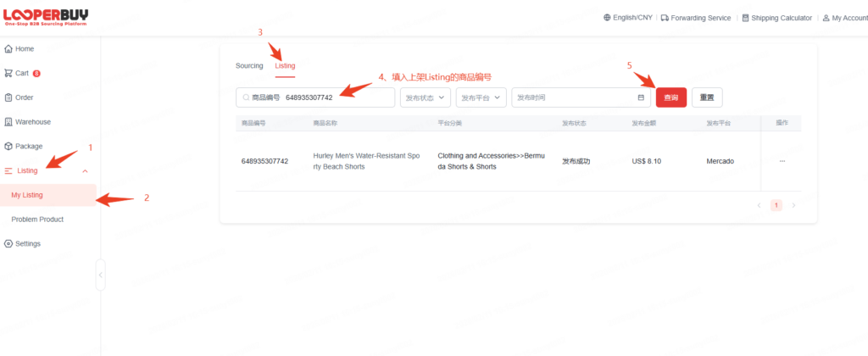Open the row actions ellipsis menu
Image resolution: width=868 pixels, height=356 pixels.
tap(782, 161)
